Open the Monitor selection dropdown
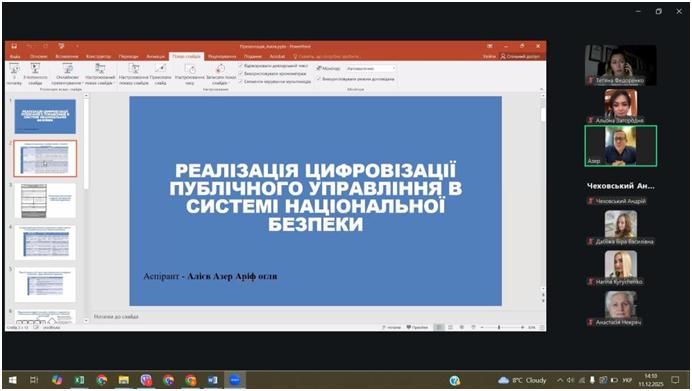 [371, 68]
